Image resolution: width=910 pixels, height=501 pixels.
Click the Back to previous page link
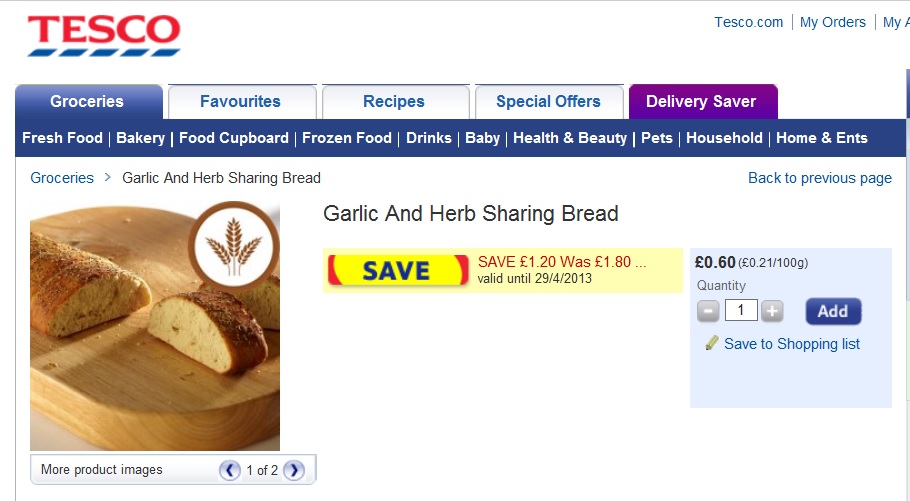[819, 178]
